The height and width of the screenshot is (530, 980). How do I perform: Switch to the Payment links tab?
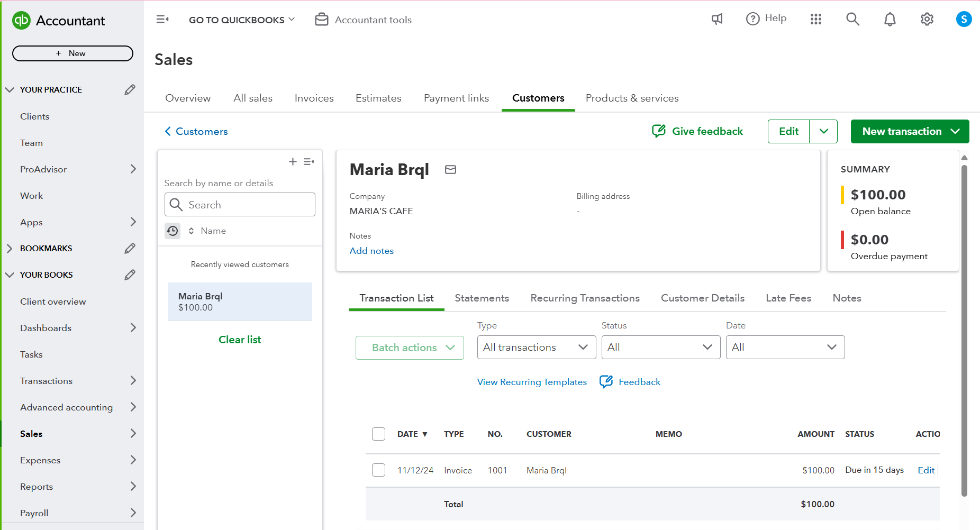pos(456,98)
